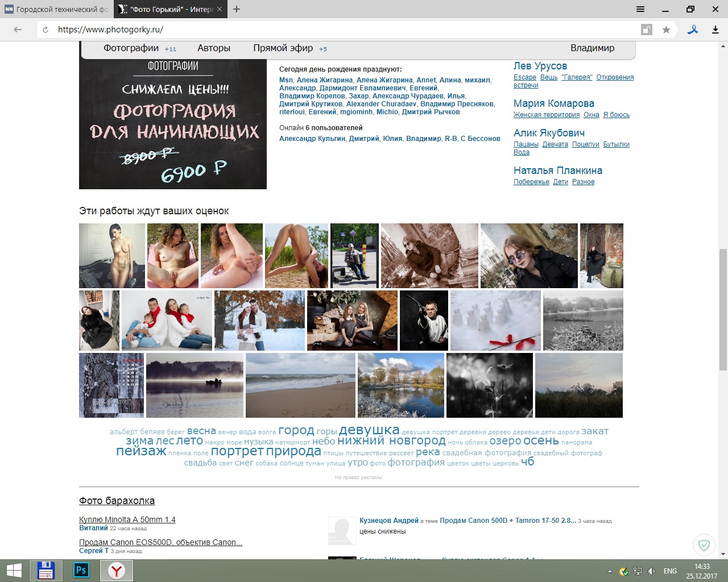Screen dimensions: 728x582
Task: Open the Куплю Minolta A 50mm 1.4 listing
Action: [127, 519]
